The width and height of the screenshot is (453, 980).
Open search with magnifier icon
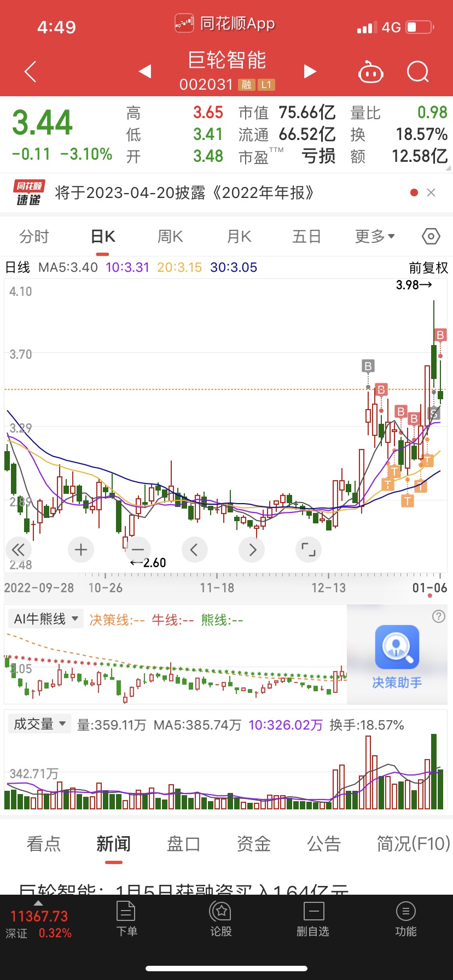[419, 72]
